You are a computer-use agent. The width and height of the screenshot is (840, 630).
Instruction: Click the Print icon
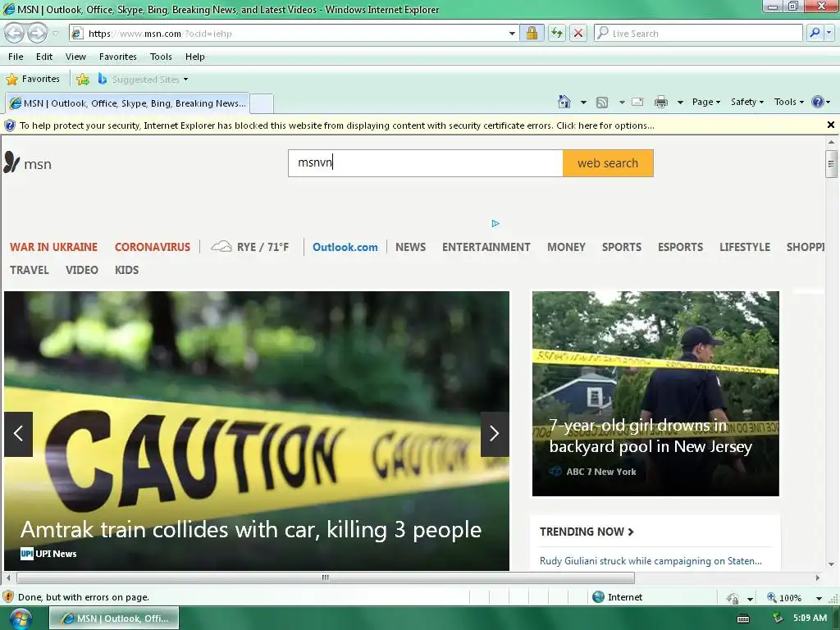point(661,102)
